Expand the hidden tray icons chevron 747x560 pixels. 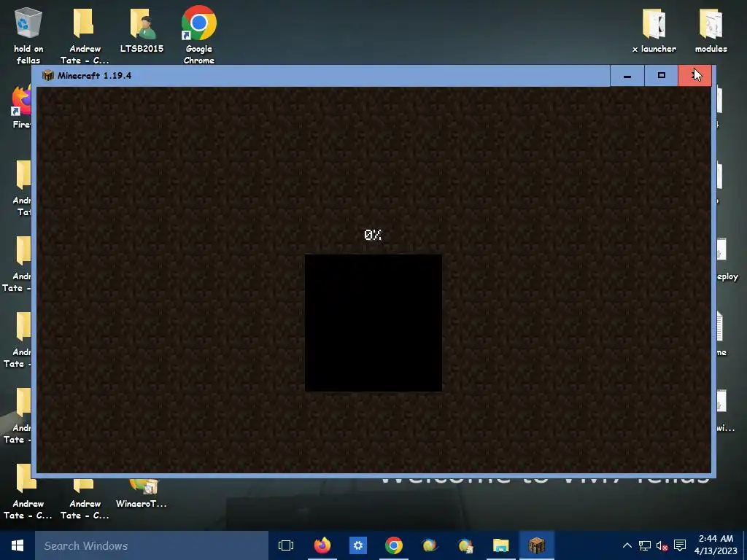click(627, 545)
